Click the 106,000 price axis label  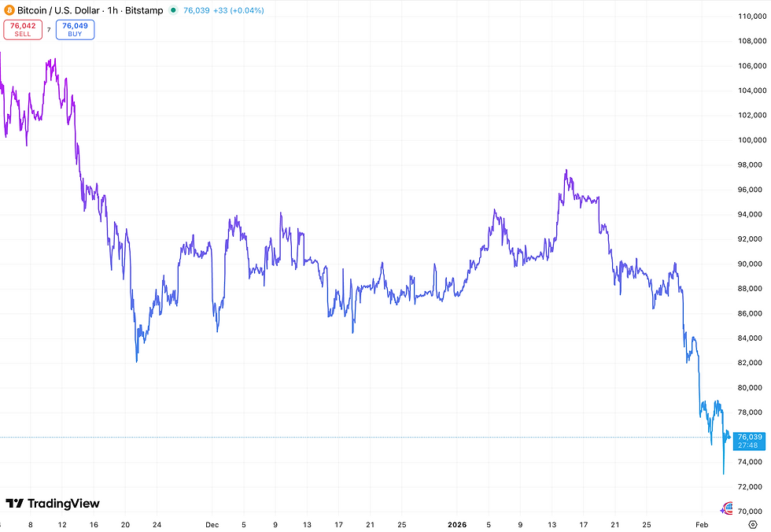[752, 66]
